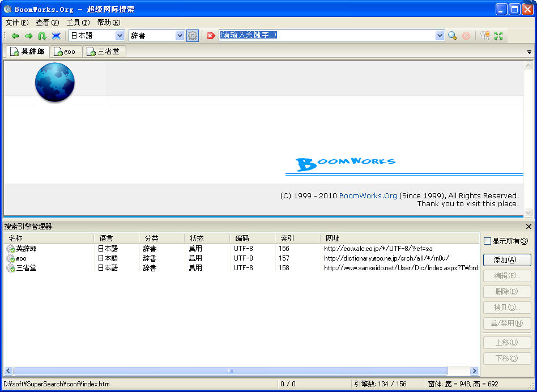The width and height of the screenshot is (537, 392).
Task: Follow the BoomWorks.Org link
Action: [368, 196]
